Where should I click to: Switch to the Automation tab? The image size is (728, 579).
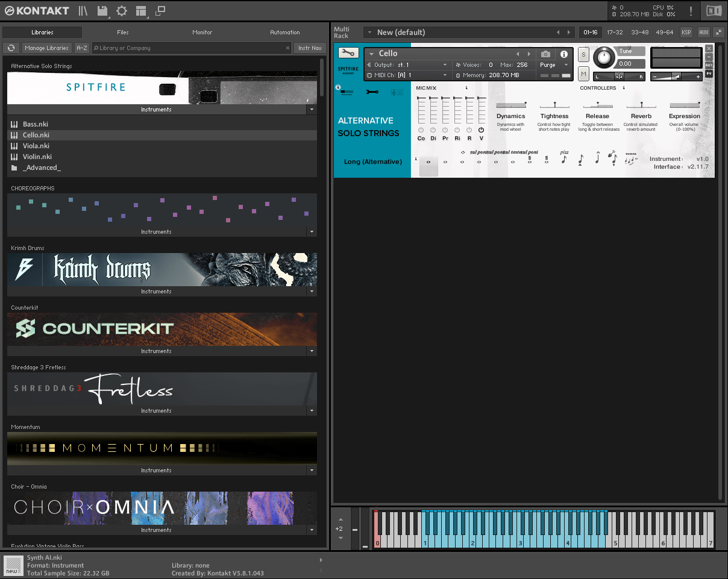pos(284,33)
